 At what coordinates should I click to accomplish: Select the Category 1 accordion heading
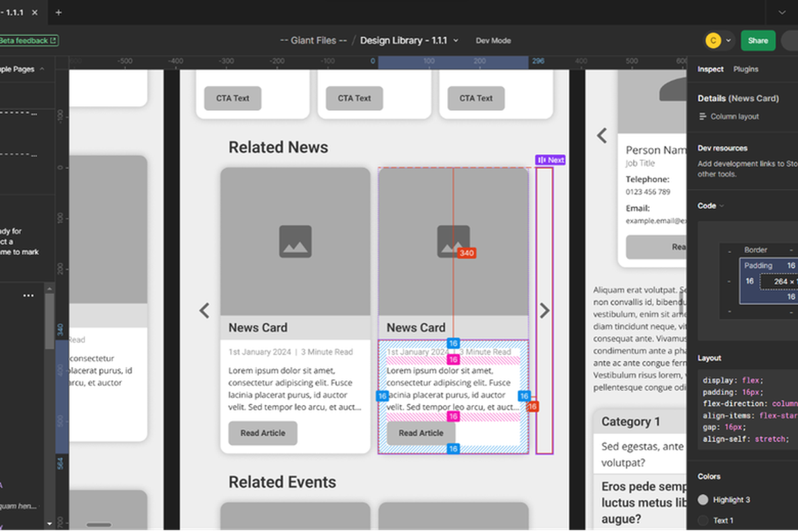(x=630, y=422)
